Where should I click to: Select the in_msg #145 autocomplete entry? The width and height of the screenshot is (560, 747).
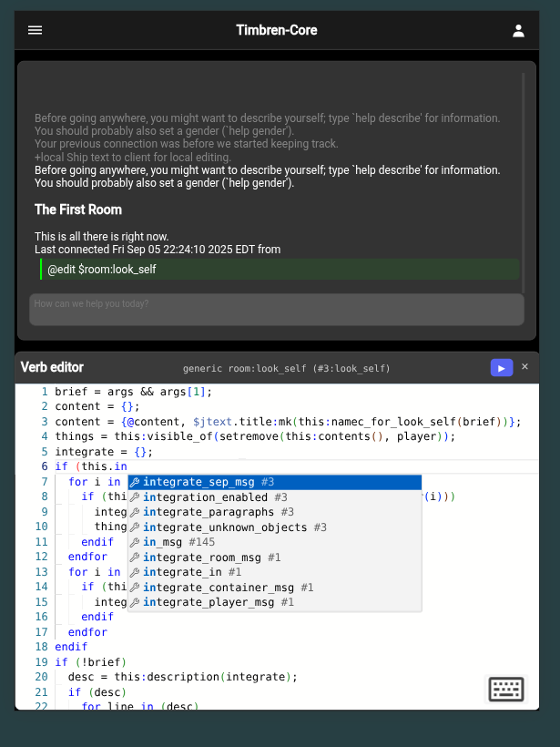[x=182, y=542]
